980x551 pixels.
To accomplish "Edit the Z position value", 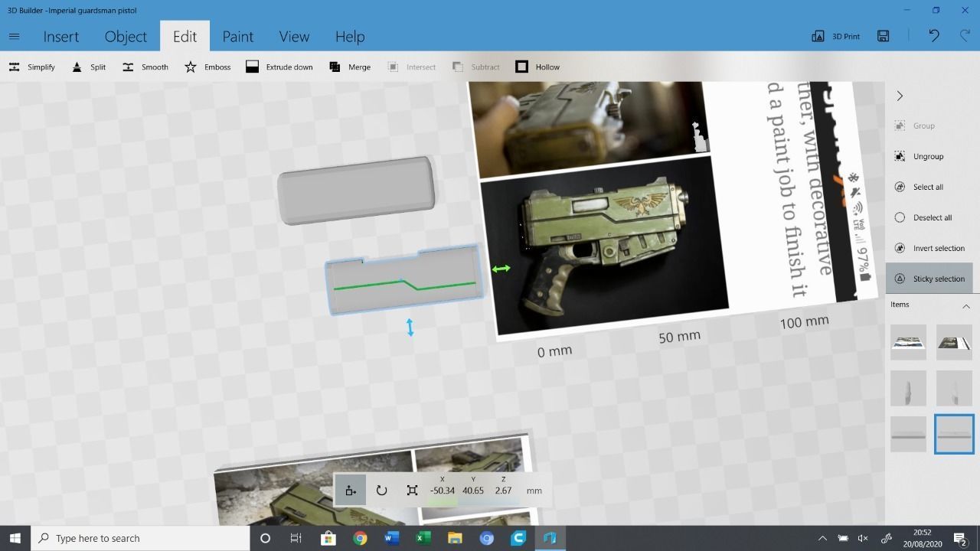I will [x=503, y=491].
